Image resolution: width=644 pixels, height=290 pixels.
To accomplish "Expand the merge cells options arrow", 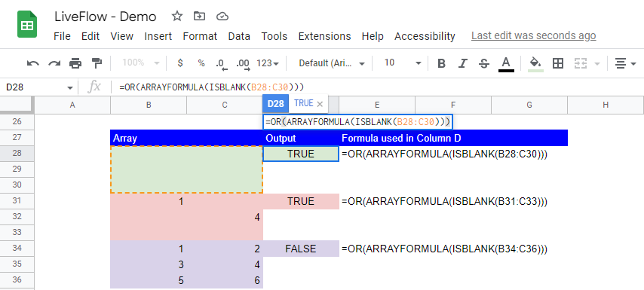I will pos(596,63).
